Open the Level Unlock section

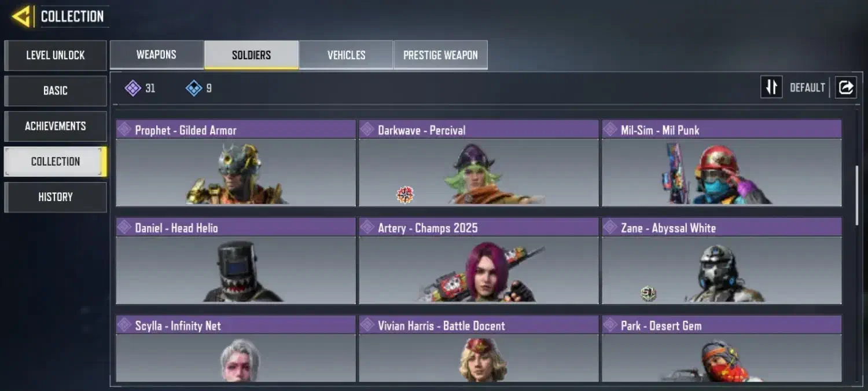pyautogui.click(x=56, y=55)
